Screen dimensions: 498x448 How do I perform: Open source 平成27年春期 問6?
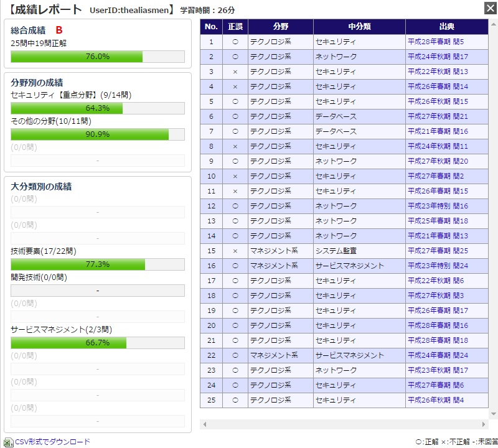[x=436, y=385]
